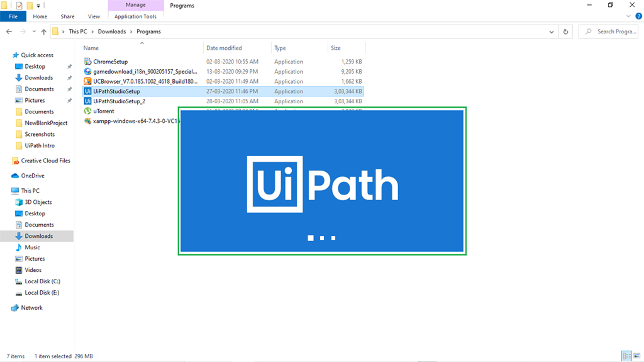Open Desktop under This PC
Image resolution: width=644 pixels, height=362 pixels.
click(35, 213)
